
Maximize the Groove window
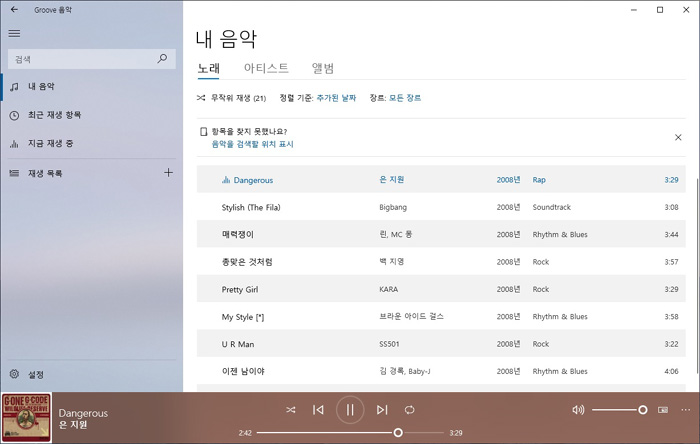click(660, 9)
